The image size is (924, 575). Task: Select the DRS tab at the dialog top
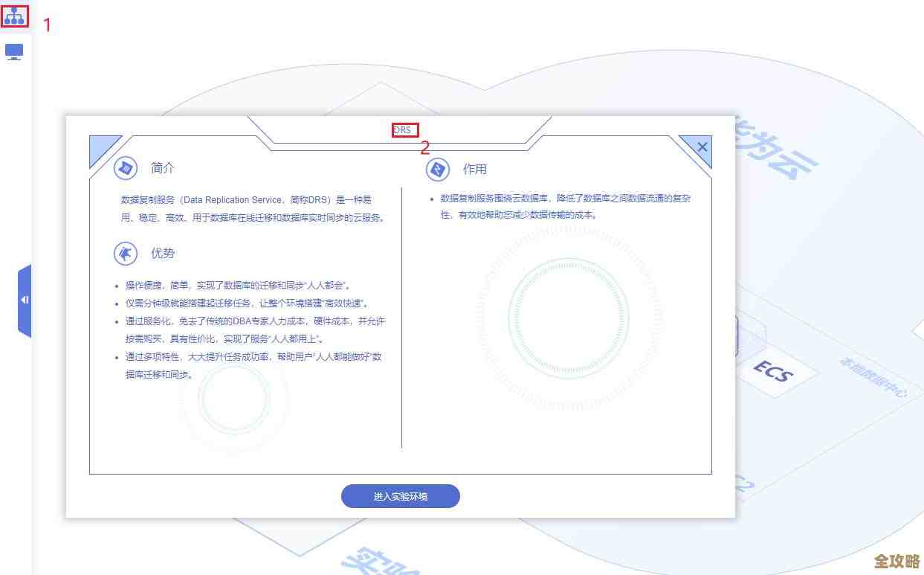click(404, 129)
